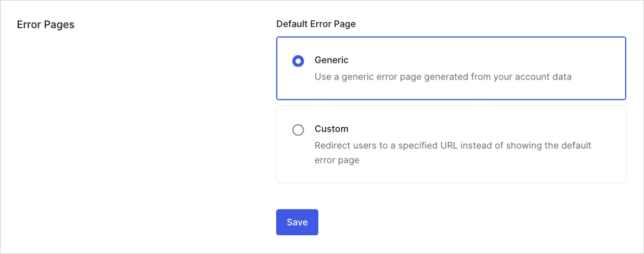The width and height of the screenshot is (644, 254).
Task: Enable redirect to a specified URL option
Action: (x=298, y=130)
